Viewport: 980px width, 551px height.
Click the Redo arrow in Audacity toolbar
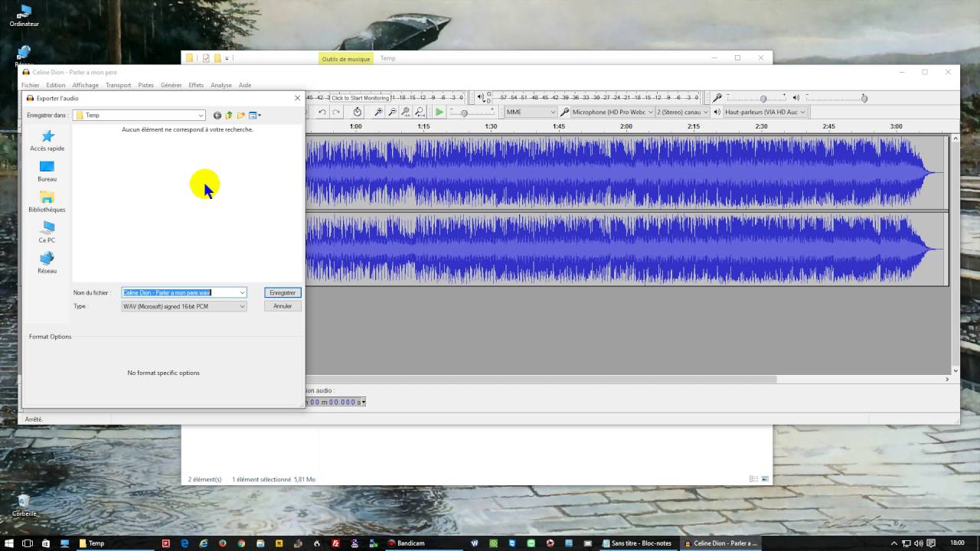(x=336, y=112)
